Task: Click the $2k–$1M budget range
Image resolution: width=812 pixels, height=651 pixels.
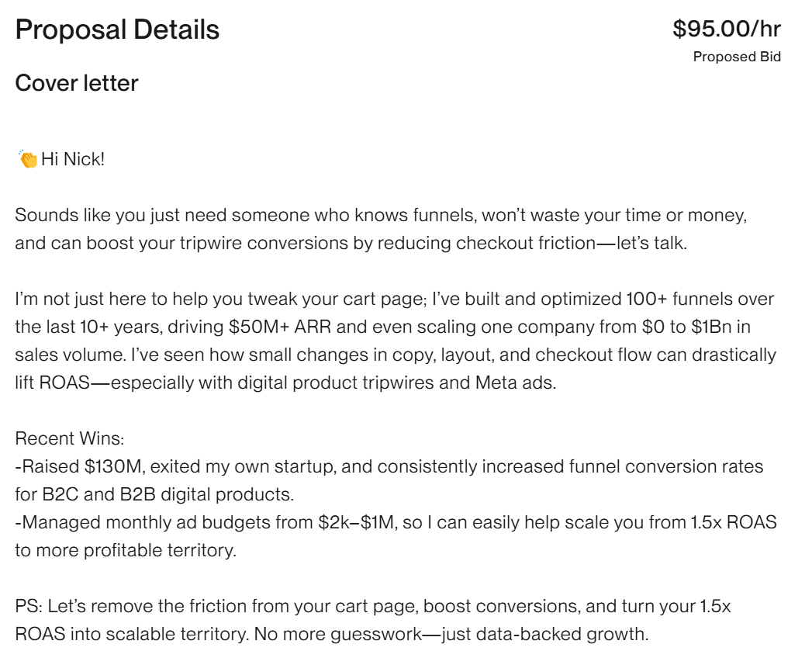Action: click(x=356, y=522)
